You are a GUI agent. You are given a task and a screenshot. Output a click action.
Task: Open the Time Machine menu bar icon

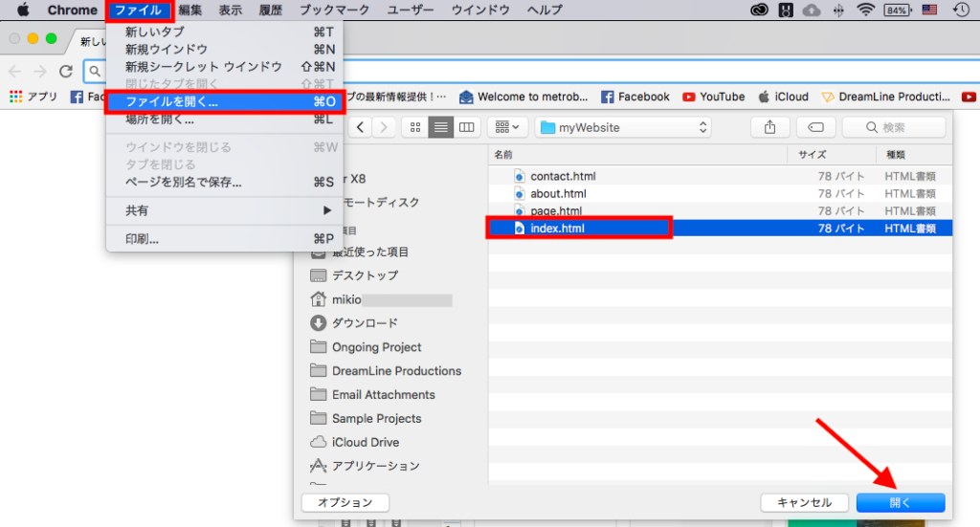tap(961, 10)
